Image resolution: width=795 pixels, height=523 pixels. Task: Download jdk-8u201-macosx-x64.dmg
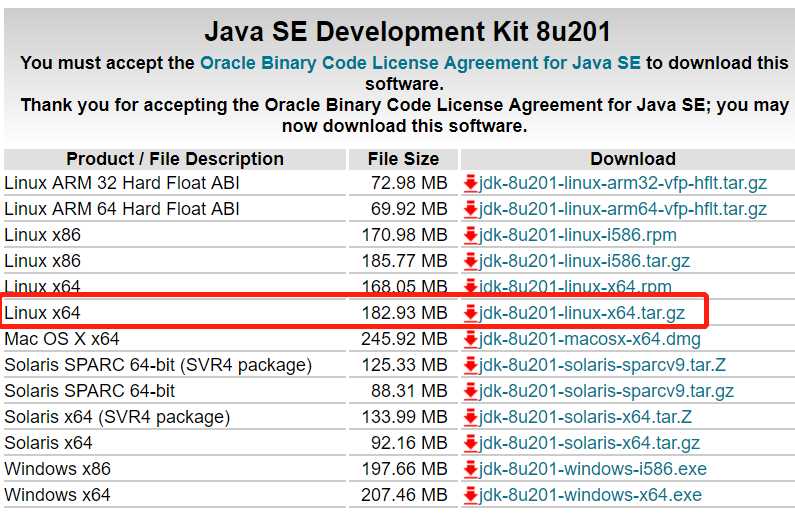click(590, 339)
